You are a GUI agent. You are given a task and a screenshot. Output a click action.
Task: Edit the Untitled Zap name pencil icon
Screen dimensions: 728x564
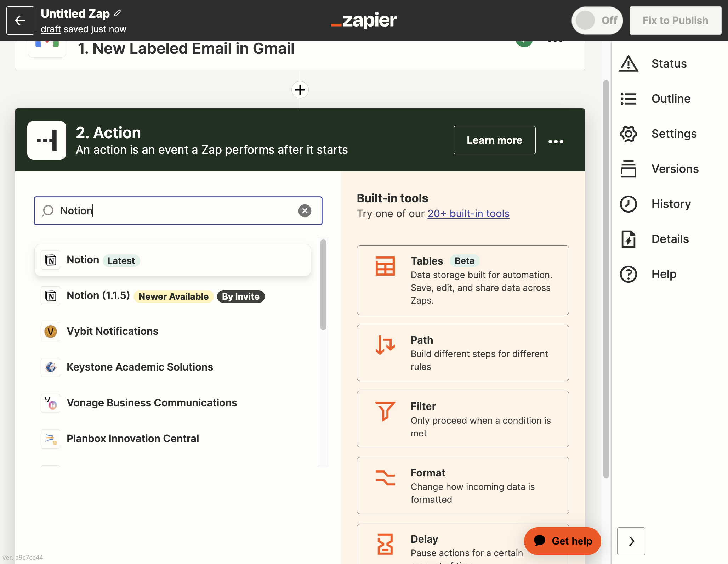pos(118,13)
